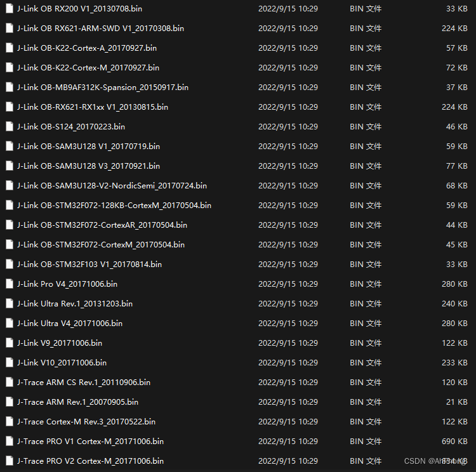
Task: Click file icon of J-Link OB-STM32F072-128KB-CortexM_20170504.bin
Action: (x=10, y=205)
